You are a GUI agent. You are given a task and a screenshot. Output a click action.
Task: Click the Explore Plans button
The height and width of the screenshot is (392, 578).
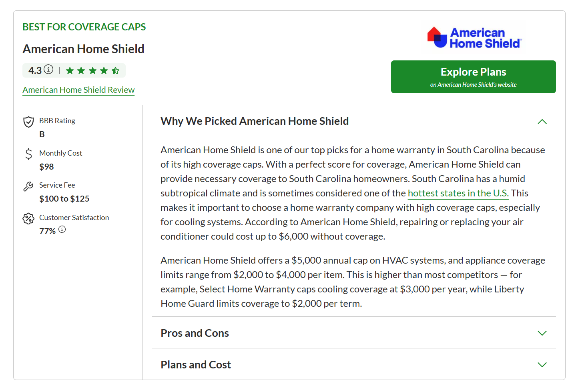coord(474,77)
